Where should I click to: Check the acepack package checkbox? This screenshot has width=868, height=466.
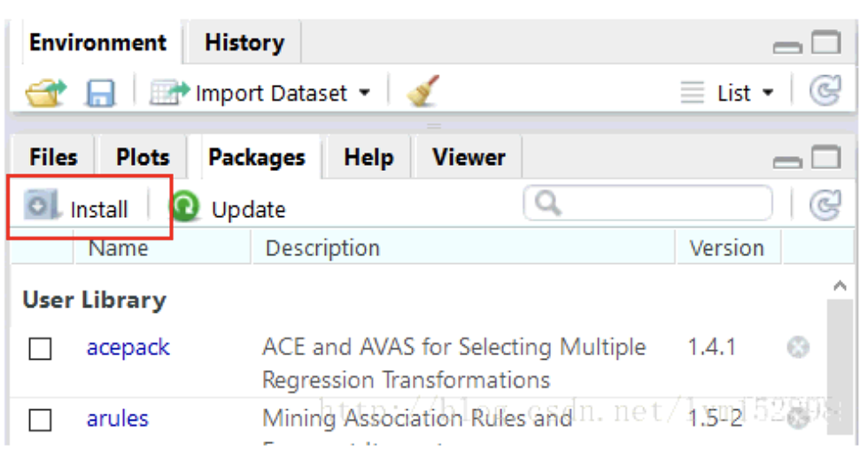coord(40,349)
